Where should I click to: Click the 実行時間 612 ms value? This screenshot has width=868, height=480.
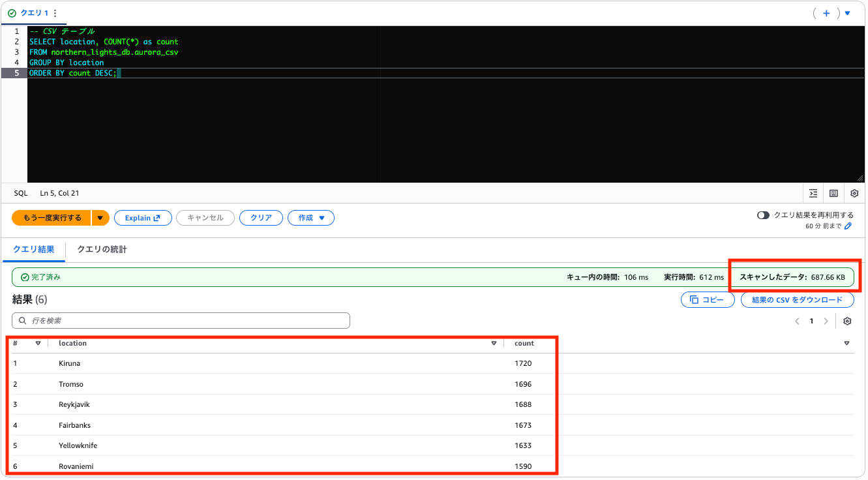[694, 277]
